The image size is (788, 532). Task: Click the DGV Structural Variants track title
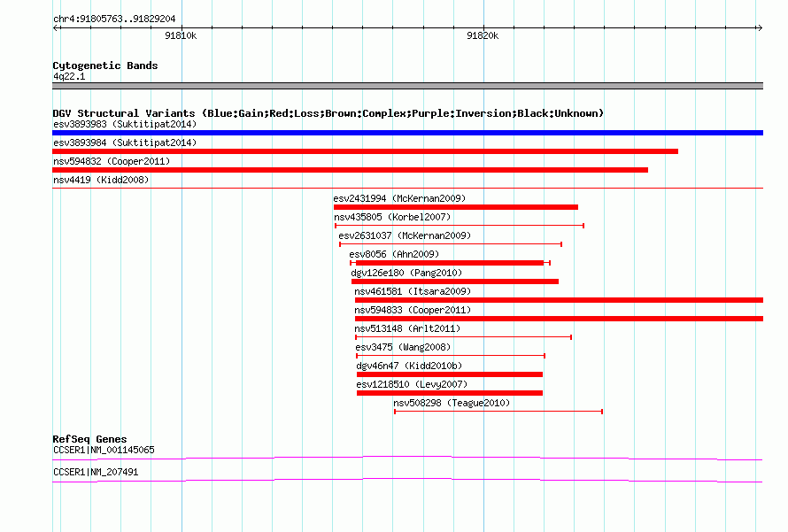pyautogui.click(x=328, y=113)
